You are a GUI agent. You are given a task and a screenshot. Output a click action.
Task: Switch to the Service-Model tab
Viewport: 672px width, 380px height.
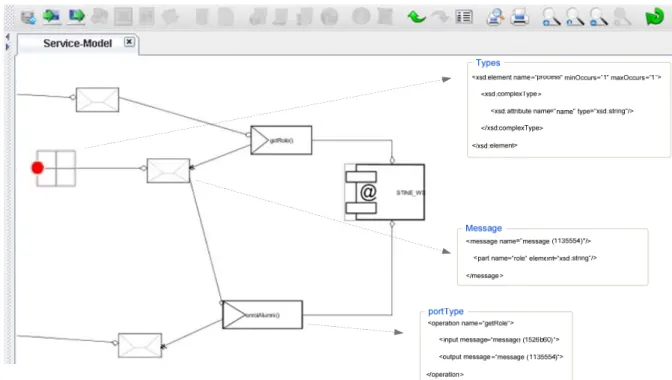78,43
